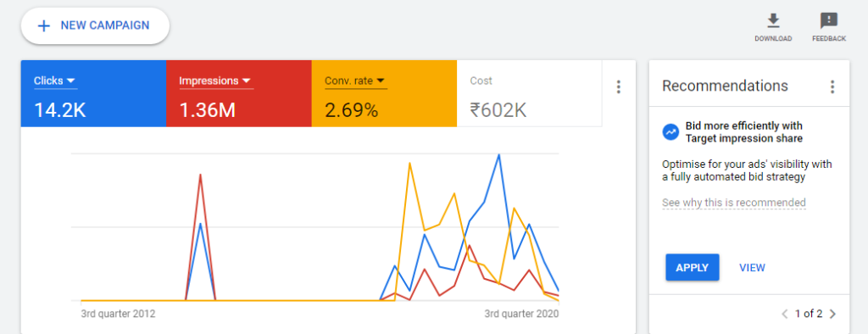Click the red Impressions 1.36M tile
This screenshot has width=868, height=334.
click(238, 93)
